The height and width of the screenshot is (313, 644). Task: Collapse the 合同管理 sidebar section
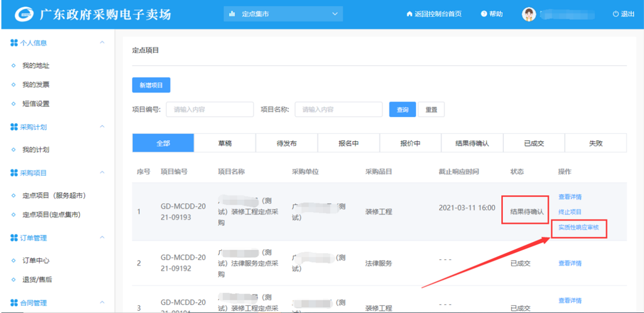[x=102, y=302]
